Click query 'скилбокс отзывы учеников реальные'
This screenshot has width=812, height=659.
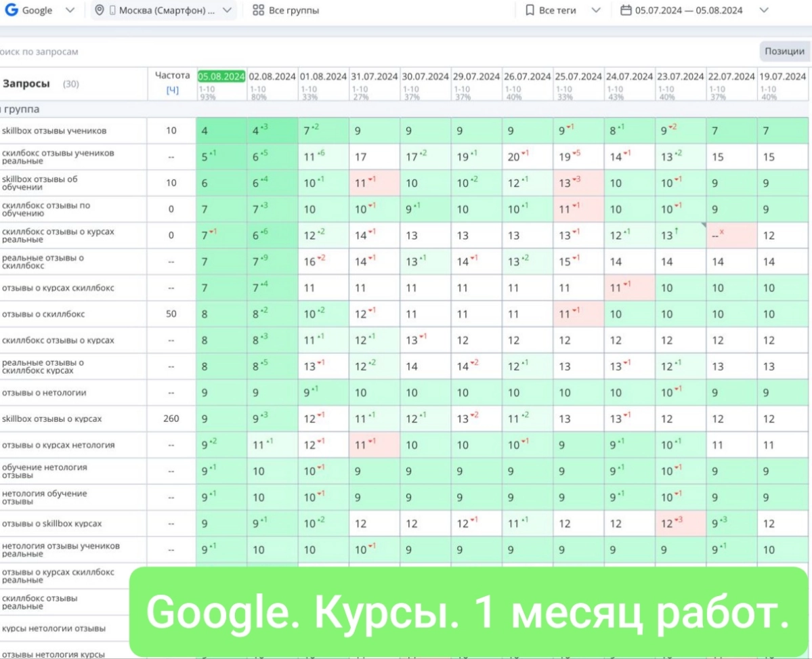click(58, 157)
